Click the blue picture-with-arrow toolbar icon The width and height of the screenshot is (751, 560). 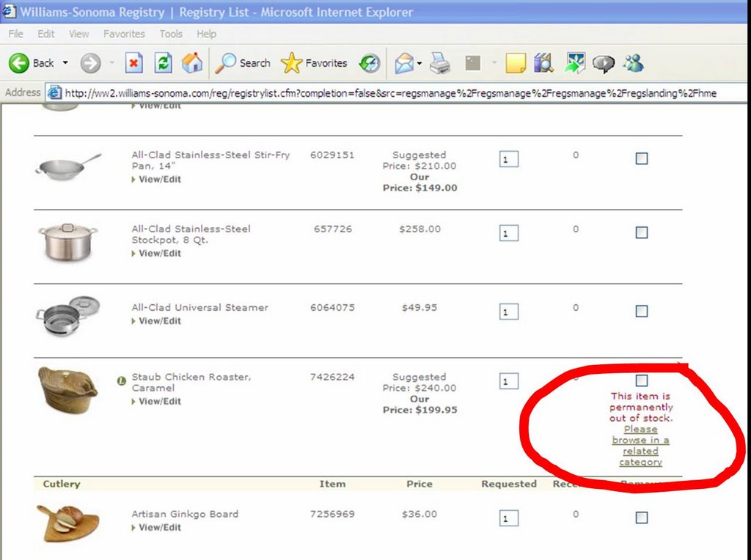coord(575,63)
